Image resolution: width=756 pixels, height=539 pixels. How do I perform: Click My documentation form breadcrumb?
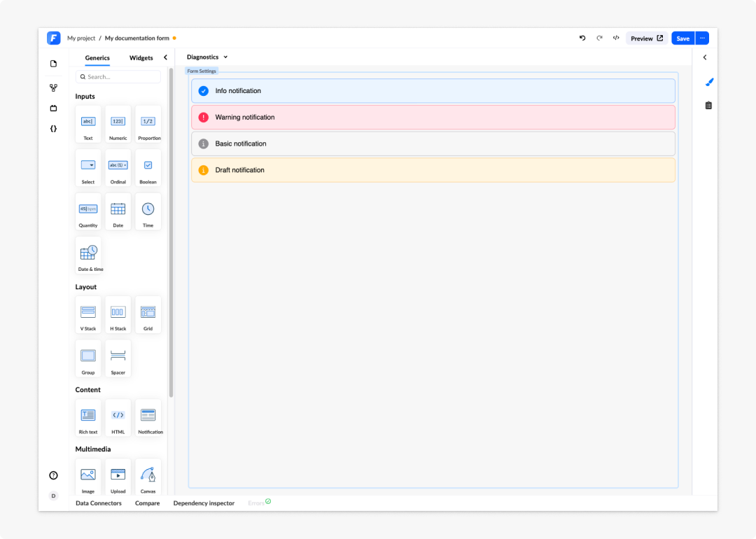137,38
